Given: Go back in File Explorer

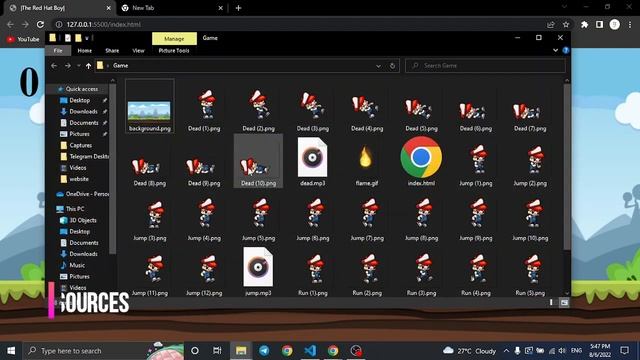Looking at the screenshot, I should pos(54,66).
